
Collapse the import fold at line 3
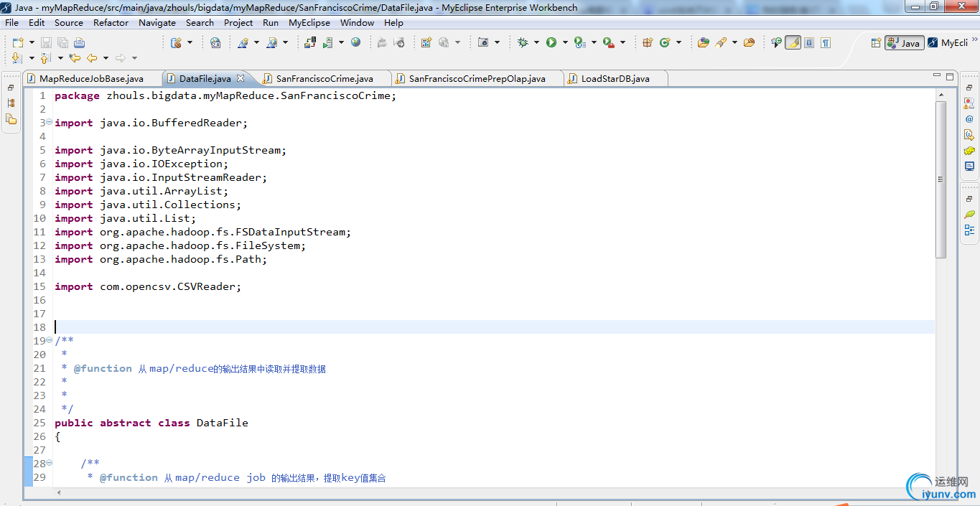[x=49, y=122]
